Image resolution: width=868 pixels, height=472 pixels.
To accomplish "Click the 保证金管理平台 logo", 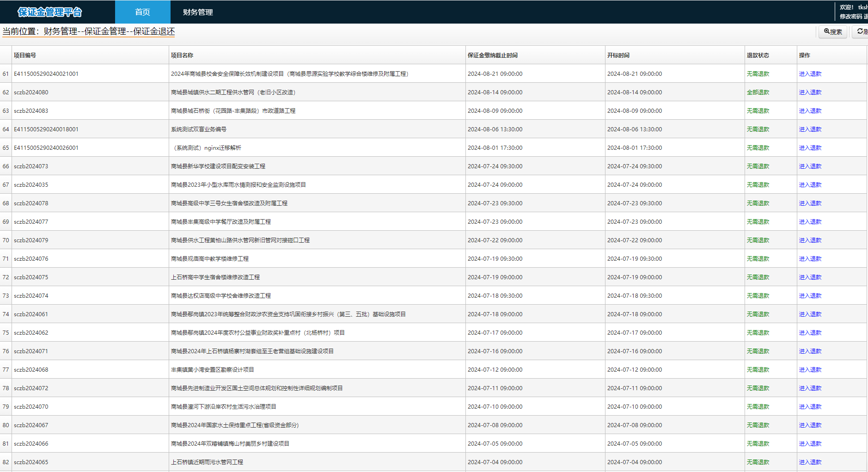I will point(50,12).
